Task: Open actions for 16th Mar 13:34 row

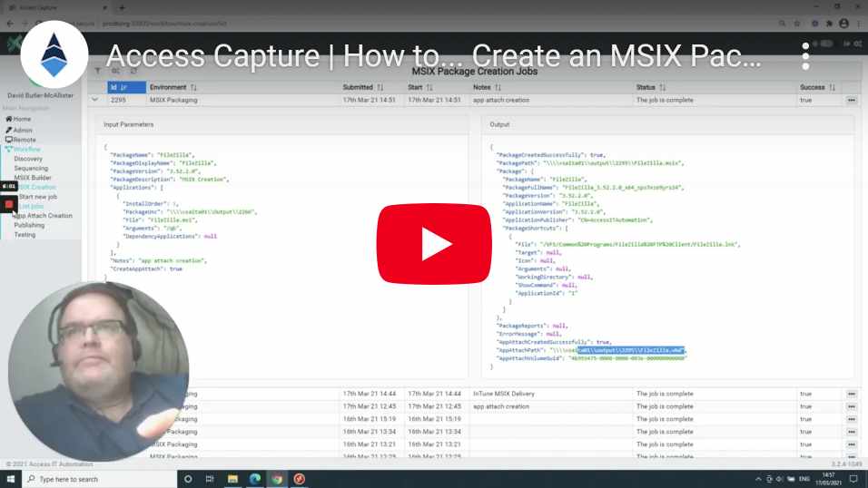Action: 852,432
